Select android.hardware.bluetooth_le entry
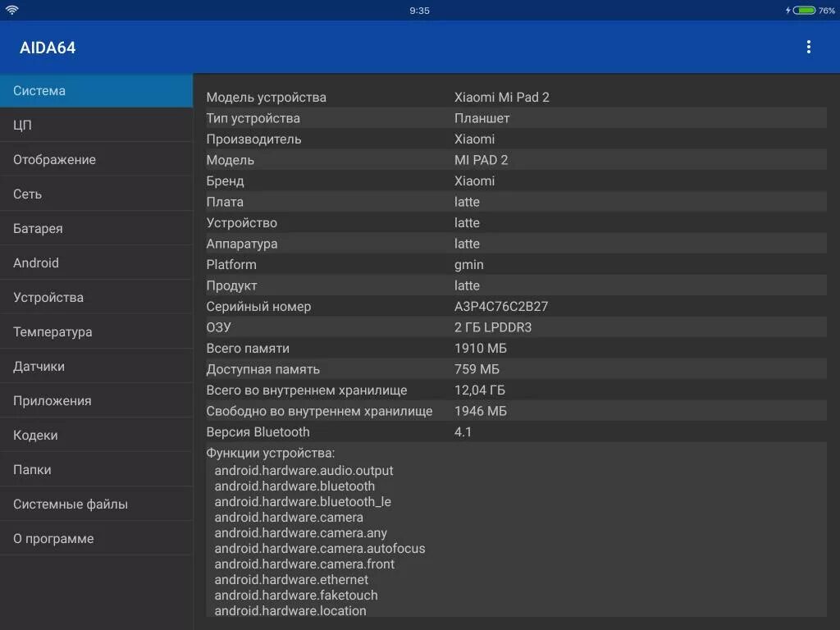The height and width of the screenshot is (630, 840). [303, 501]
